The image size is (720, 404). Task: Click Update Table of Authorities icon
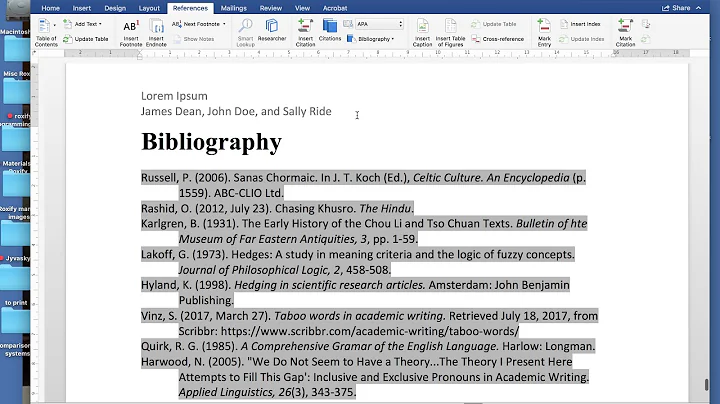646,39
